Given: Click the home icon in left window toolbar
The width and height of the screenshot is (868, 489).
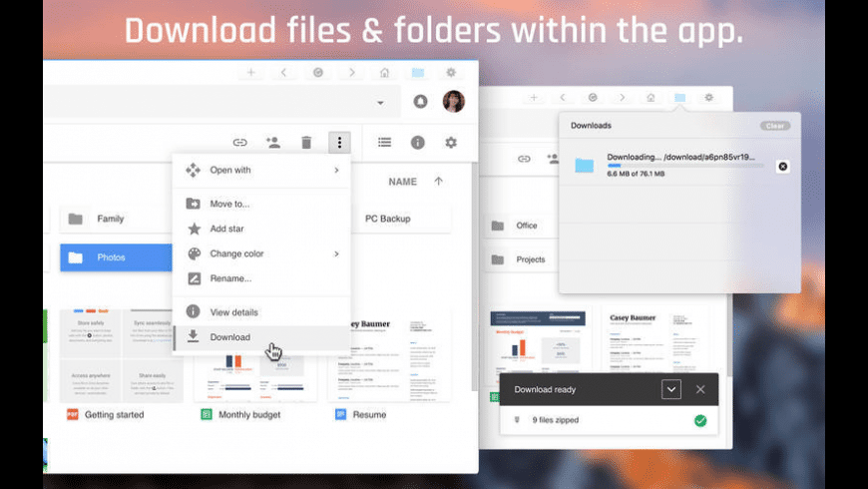Looking at the screenshot, I should [384, 73].
